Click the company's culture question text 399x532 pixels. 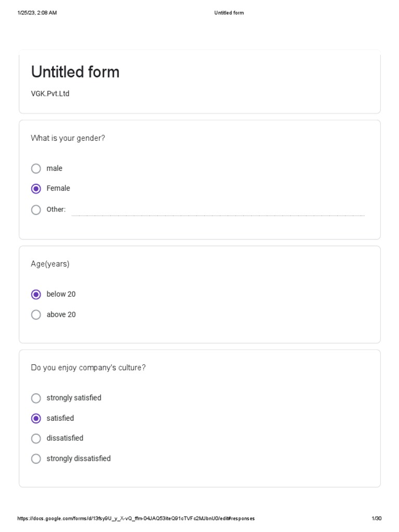coord(88,368)
